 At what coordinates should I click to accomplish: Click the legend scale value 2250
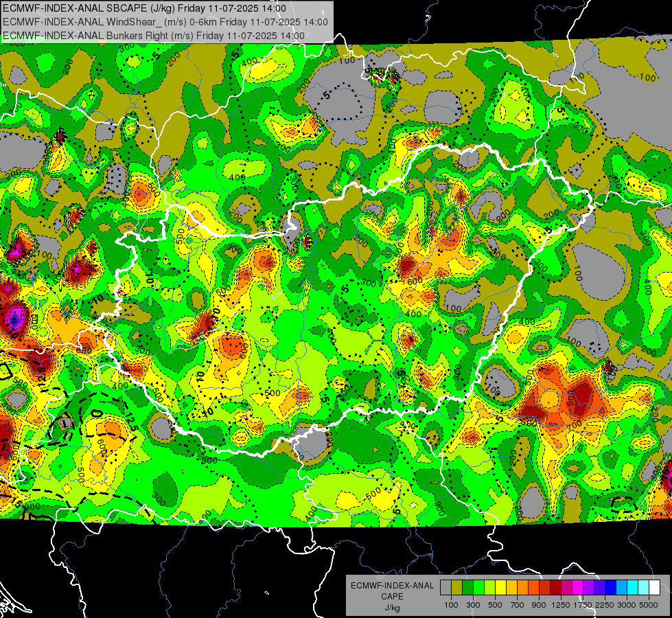pyautogui.click(x=605, y=605)
